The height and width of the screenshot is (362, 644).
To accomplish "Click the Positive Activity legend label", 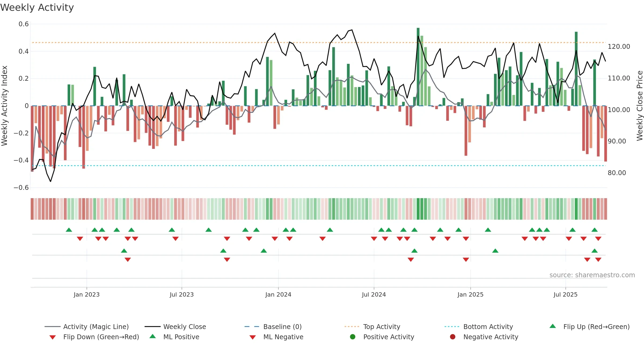I will pyautogui.click(x=389, y=337).
